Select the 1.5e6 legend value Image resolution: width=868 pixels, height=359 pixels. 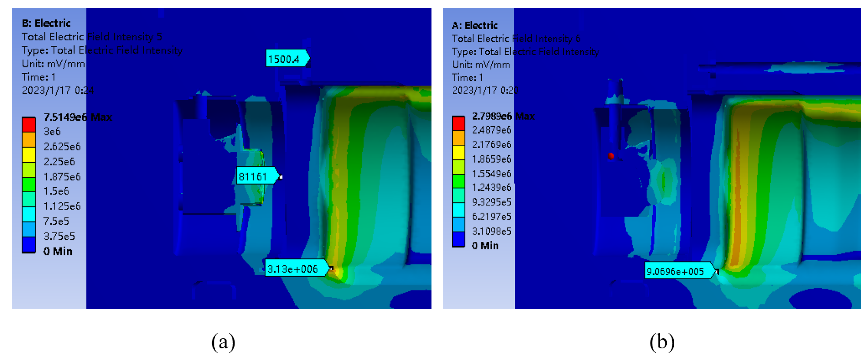(x=56, y=191)
